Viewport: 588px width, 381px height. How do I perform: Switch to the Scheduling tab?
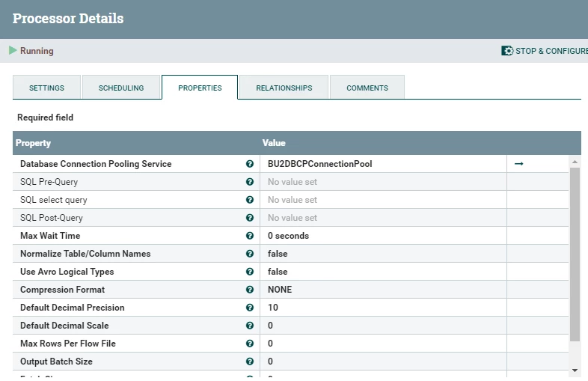pos(121,88)
